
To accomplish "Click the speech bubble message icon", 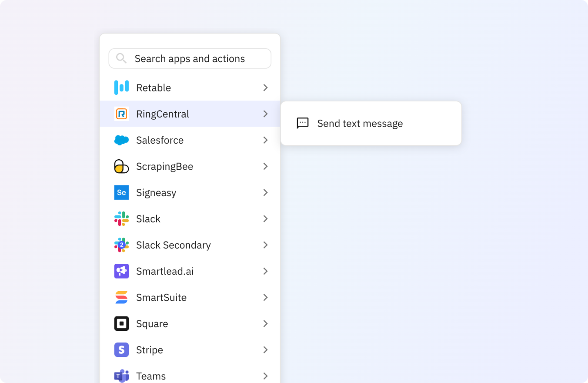I will point(303,123).
